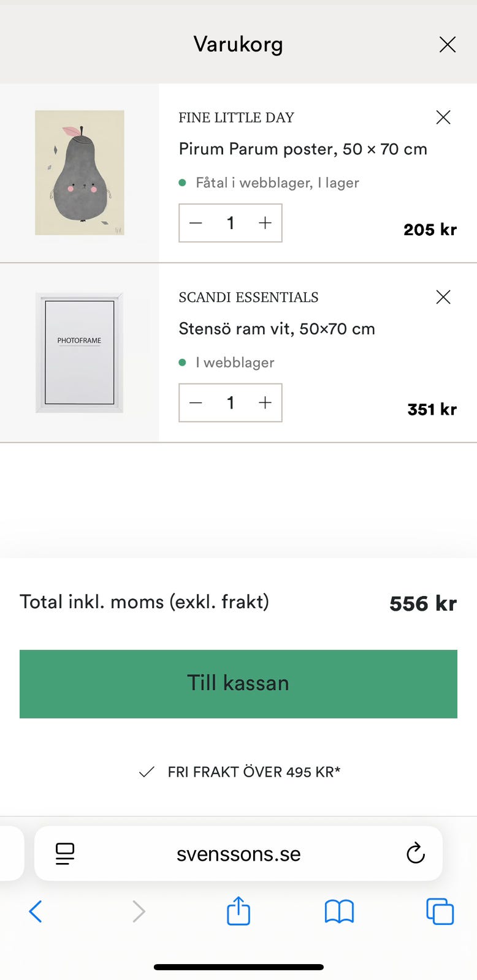Show all open Safari tabs

click(440, 911)
